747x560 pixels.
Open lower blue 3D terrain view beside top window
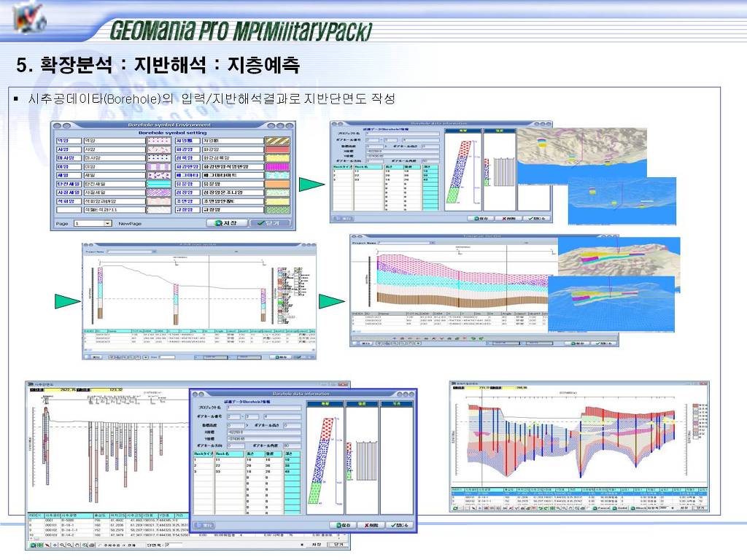pyautogui.click(x=622, y=201)
